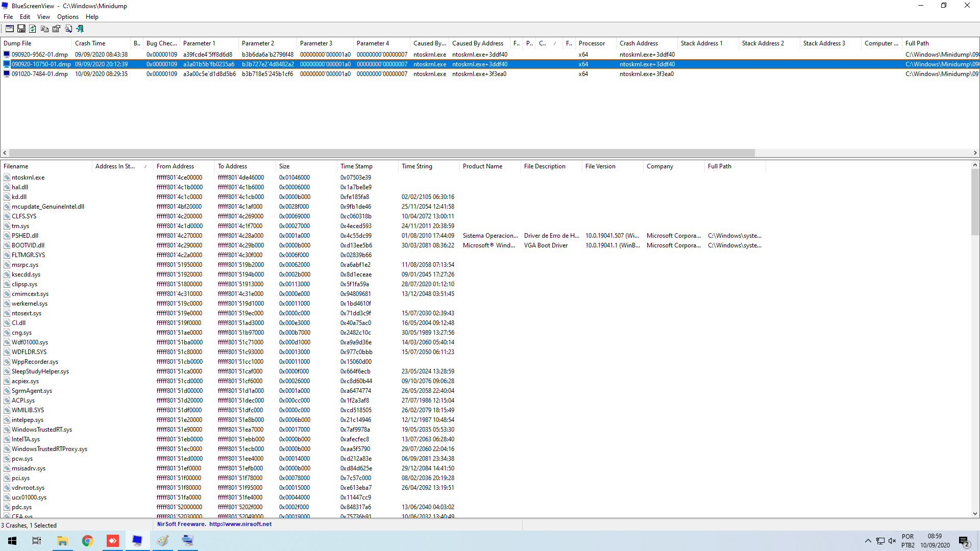Open the File menu
This screenshot has height=551, width=980.
pyautogui.click(x=8, y=17)
